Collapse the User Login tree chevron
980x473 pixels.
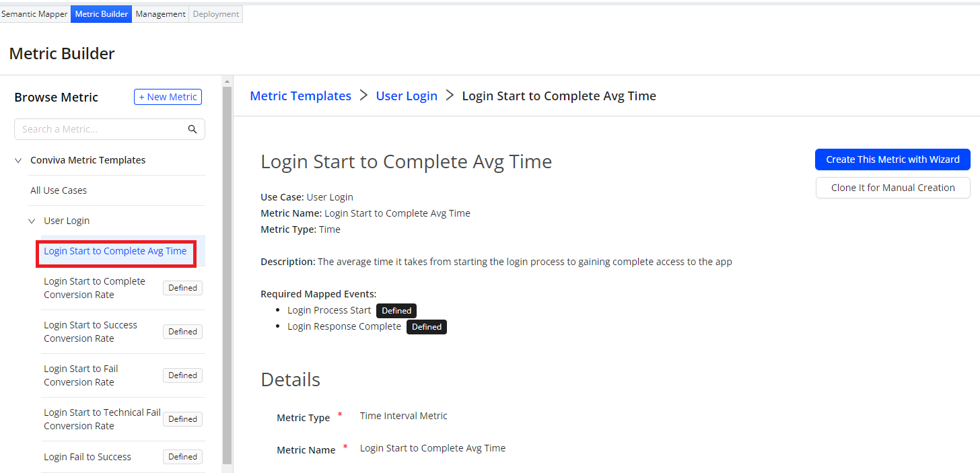click(x=32, y=221)
